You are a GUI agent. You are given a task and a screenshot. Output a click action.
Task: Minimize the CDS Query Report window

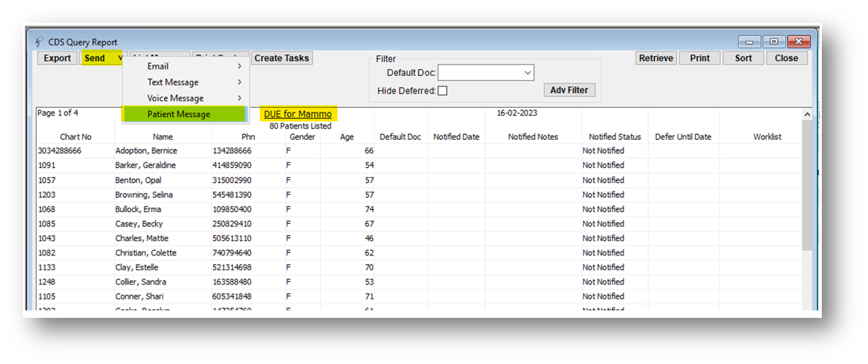(750, 42)
